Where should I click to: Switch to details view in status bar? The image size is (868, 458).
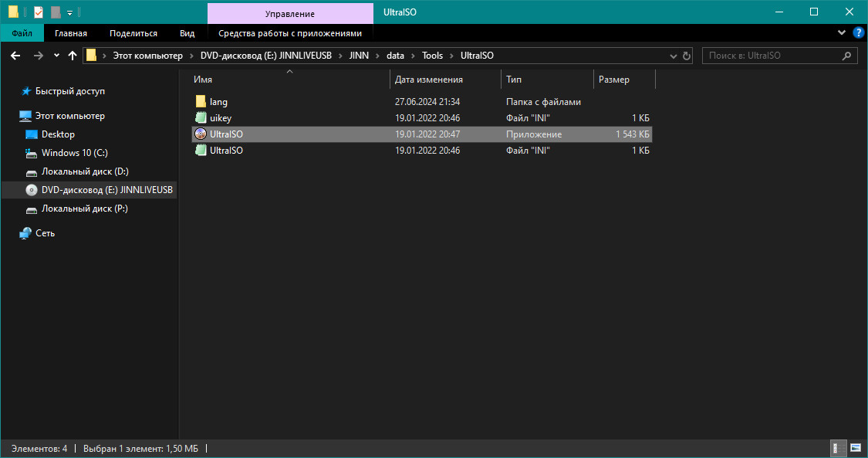(x=835, y=448)
